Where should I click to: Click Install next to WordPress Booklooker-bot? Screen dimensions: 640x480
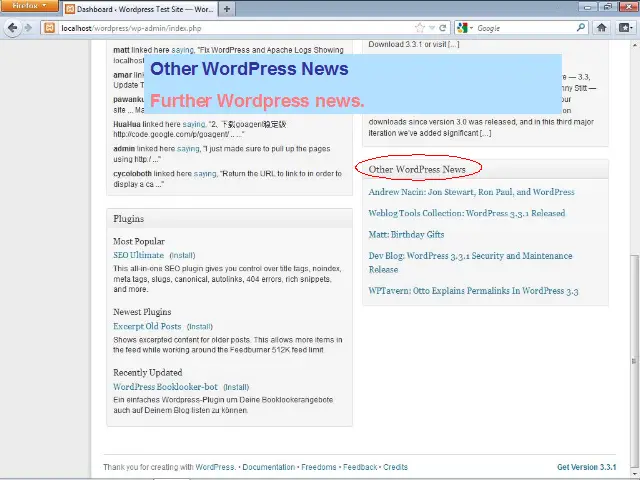click(x=236, y=387)
